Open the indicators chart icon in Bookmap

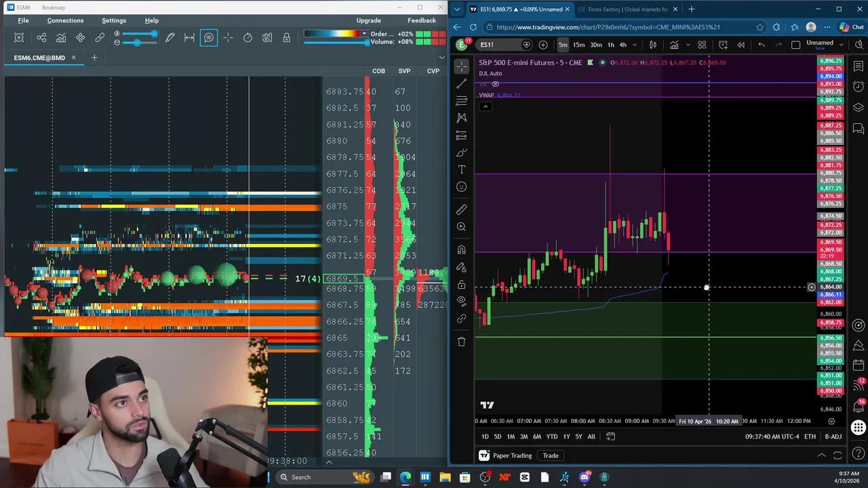point(61,38)
